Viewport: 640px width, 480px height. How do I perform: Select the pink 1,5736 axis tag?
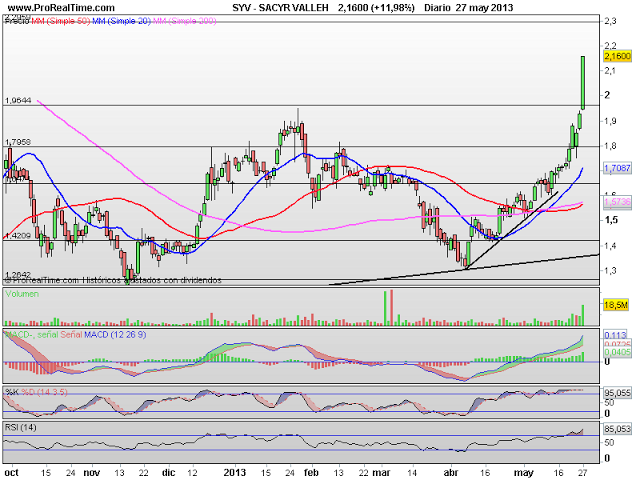pyautogui.click(x=616, y=202)
